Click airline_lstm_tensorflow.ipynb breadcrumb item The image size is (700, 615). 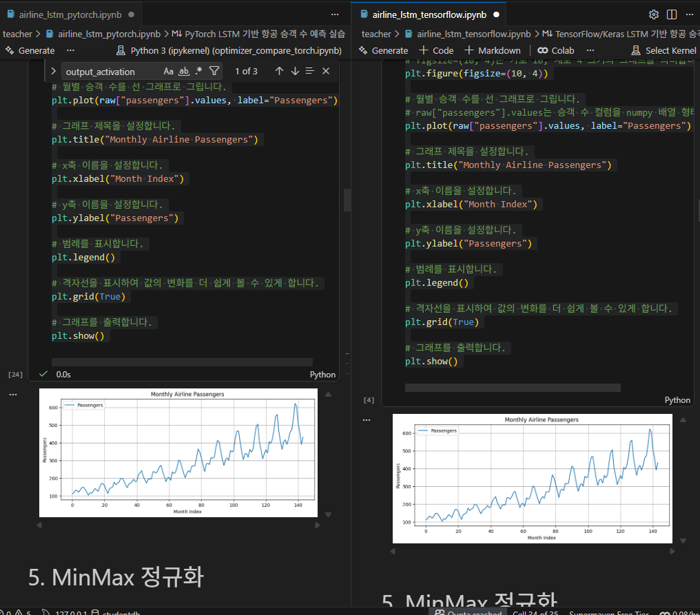tap(473, 34)
